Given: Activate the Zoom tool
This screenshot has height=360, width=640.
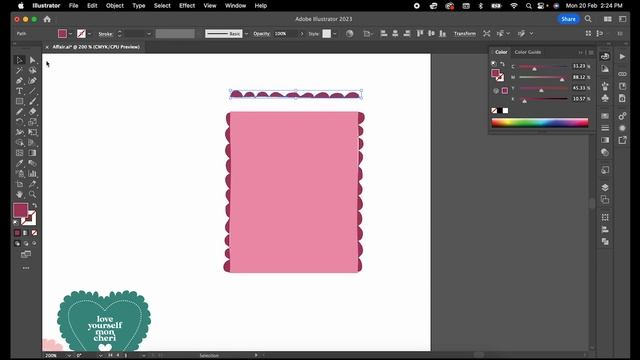Looking at the screenshot, I should coord(33,194).
